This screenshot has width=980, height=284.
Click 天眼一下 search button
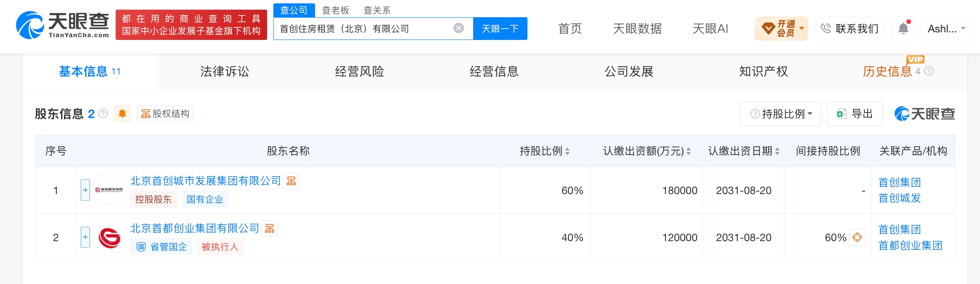tap(500, 28)
